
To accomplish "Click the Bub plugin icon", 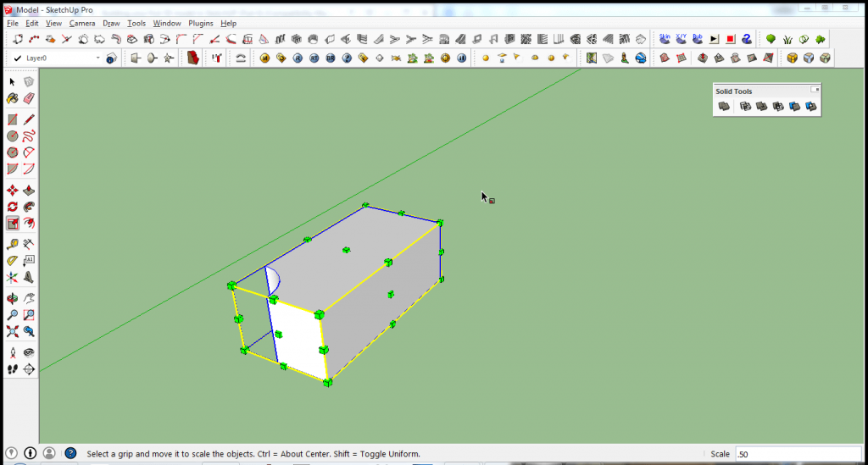I will (x=698, y=39).
